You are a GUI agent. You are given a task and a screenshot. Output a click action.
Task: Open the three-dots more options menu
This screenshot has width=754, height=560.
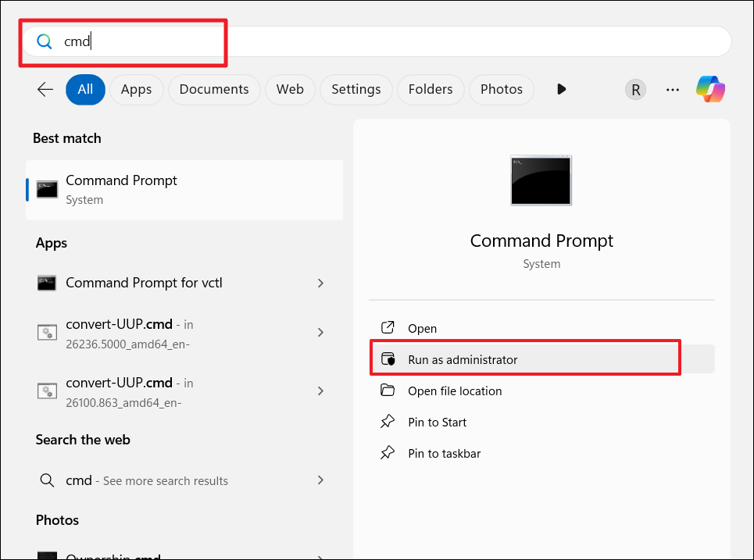[673, 90]
